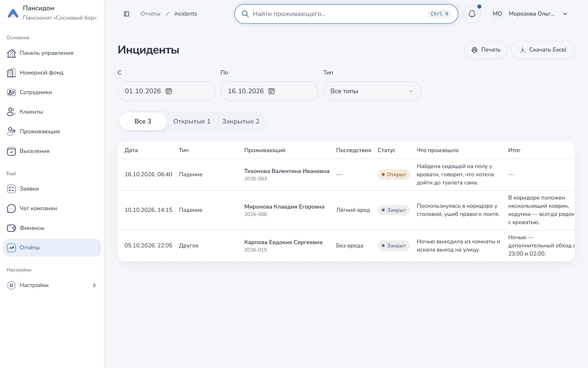Image resolution: width=588 pixels, height=368 pixels.
Task: Click the Лёгкий вред cell
Action: point(353,210)
